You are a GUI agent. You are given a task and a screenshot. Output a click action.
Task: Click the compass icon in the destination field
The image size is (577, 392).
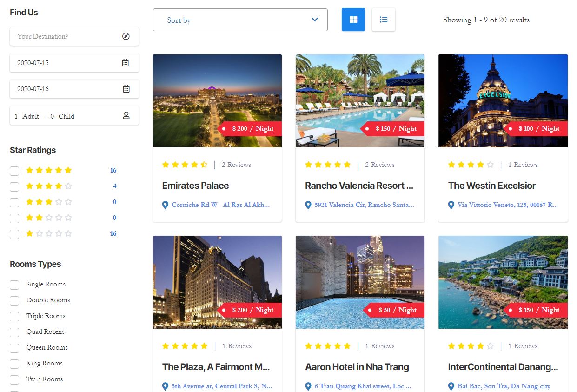click(126, 36)
